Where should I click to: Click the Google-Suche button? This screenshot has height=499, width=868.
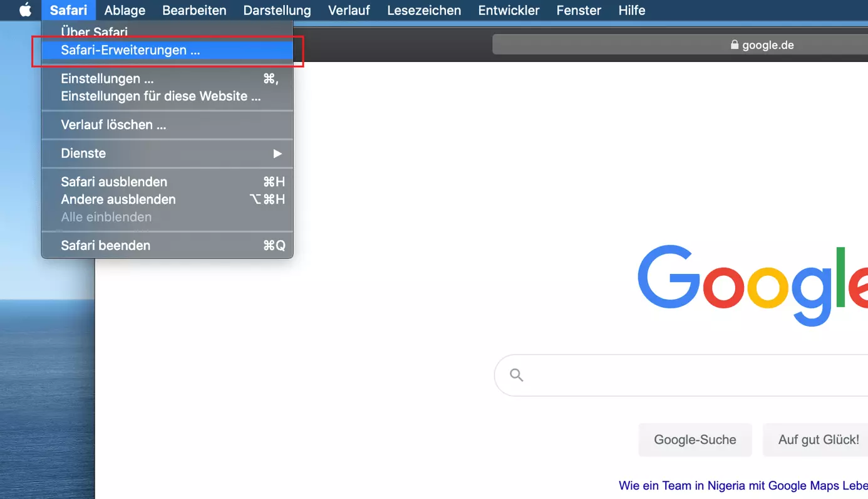pos(695,439)
